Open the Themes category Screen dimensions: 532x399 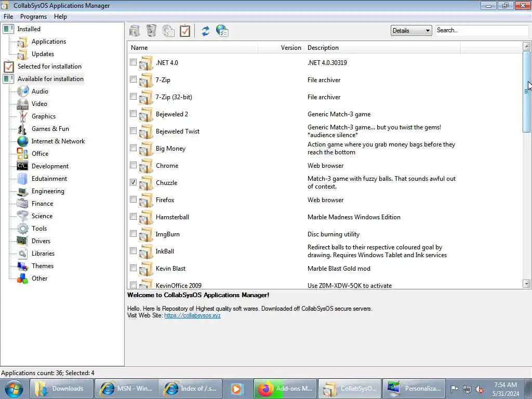coord(43,266)
